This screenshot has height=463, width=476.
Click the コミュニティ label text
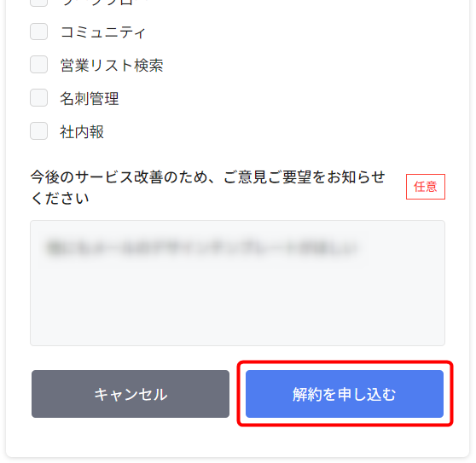pos(103,32)
